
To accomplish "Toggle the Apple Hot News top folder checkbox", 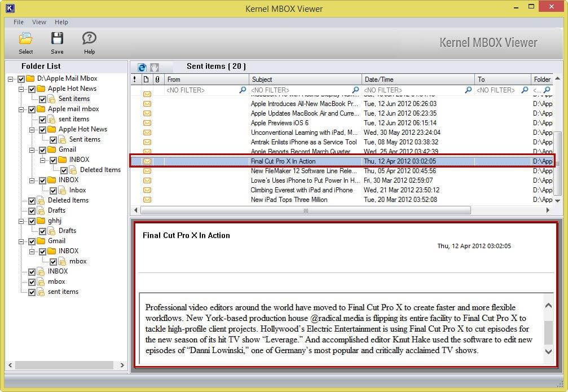I will [32, 89].
